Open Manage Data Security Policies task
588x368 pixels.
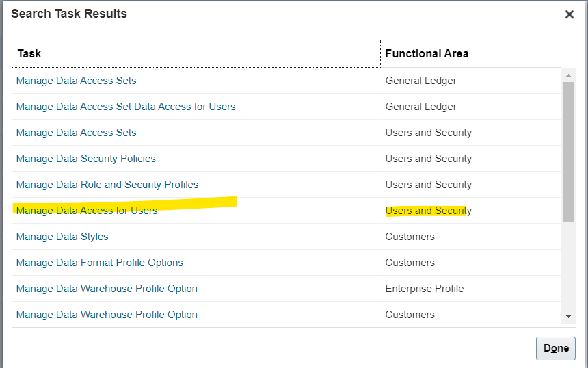tap(86, 159)
